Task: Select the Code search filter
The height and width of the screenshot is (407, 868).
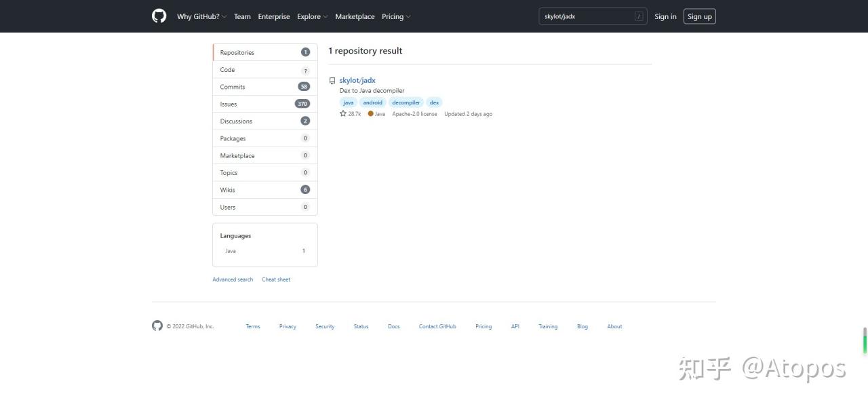Action: pyautogui.click(x=265, y=70)
